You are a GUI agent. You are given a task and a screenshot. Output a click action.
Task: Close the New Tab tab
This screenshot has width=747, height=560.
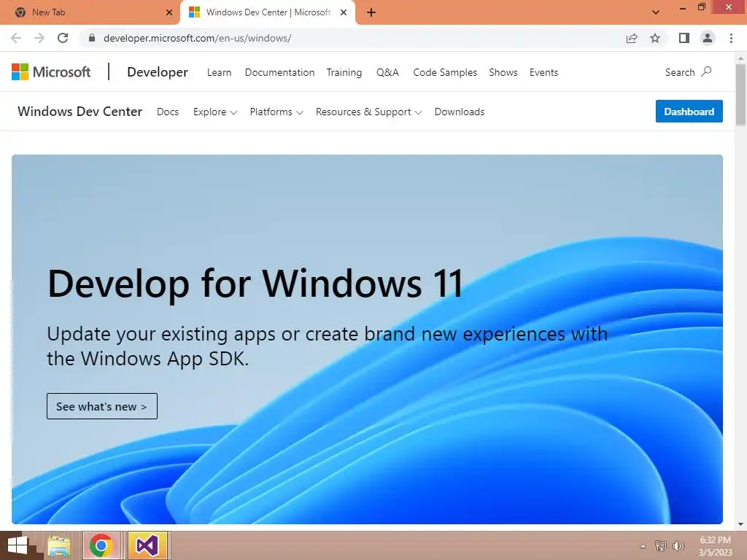[169, 12]
